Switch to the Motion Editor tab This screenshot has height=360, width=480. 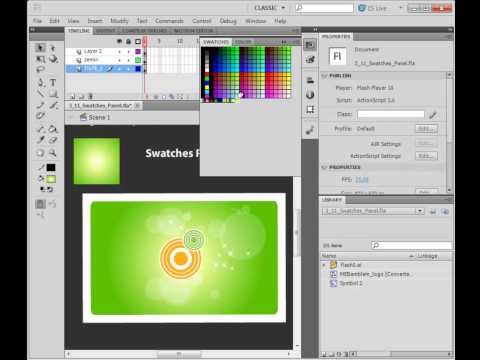193,31
